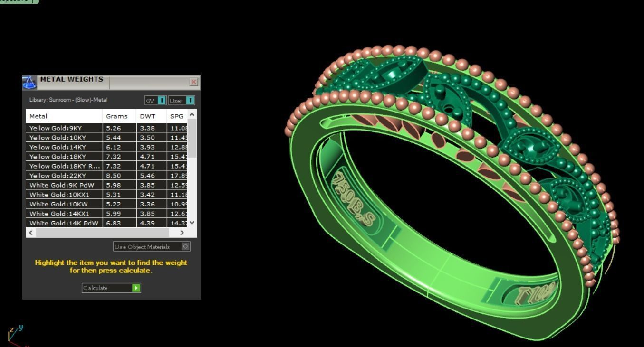This screenshot has width=644, height=347.
Task: Click the scroll down arrow of metals list
Action: (x=192, y=223)
